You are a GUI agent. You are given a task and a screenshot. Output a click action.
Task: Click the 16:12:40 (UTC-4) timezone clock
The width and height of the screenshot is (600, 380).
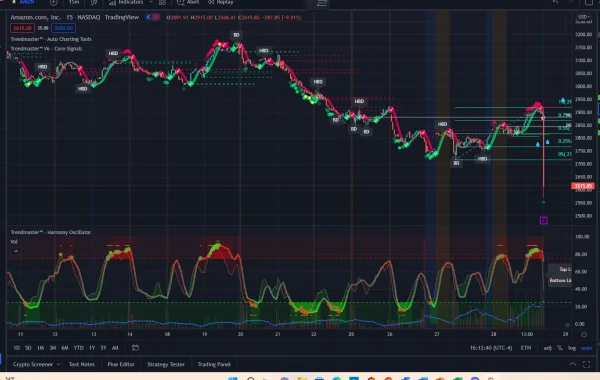(491, 348)
